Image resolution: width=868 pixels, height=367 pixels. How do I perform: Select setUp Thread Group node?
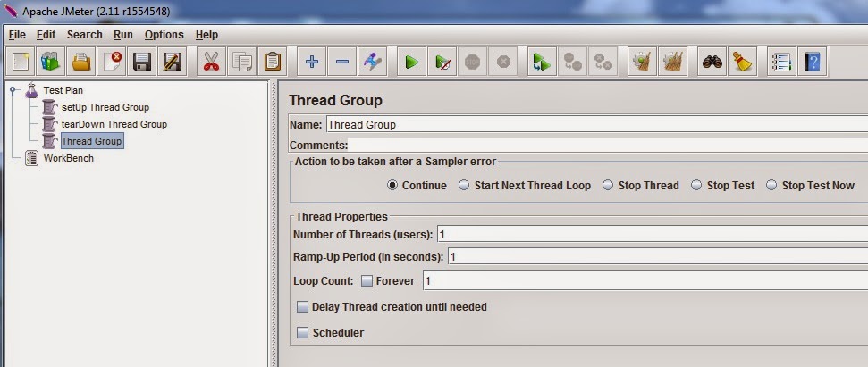[105, 107]
